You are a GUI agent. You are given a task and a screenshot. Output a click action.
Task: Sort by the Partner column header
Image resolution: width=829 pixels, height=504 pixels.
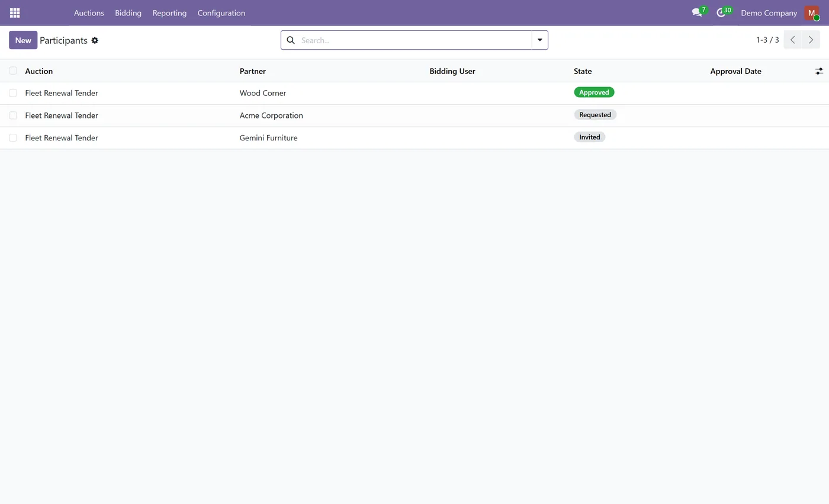253,71
